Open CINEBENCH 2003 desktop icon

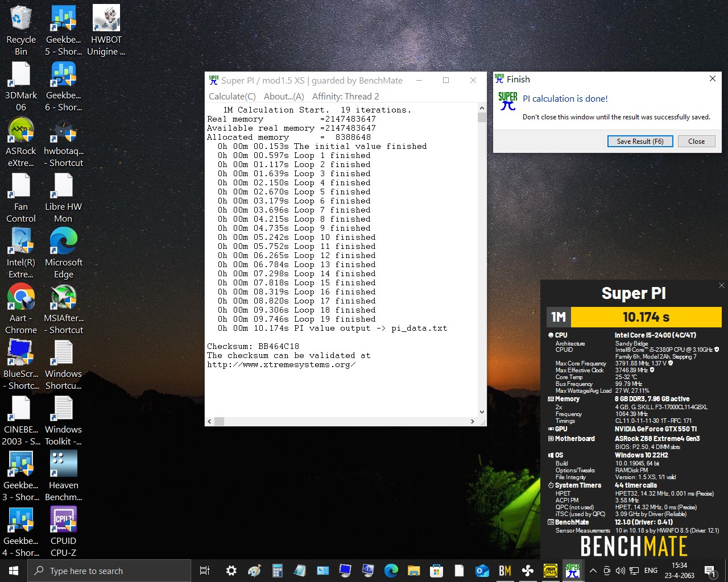(21, 421)
